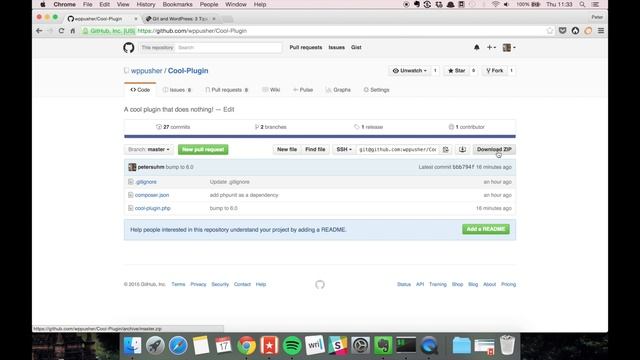Click the clone in desktop icon

462,149
